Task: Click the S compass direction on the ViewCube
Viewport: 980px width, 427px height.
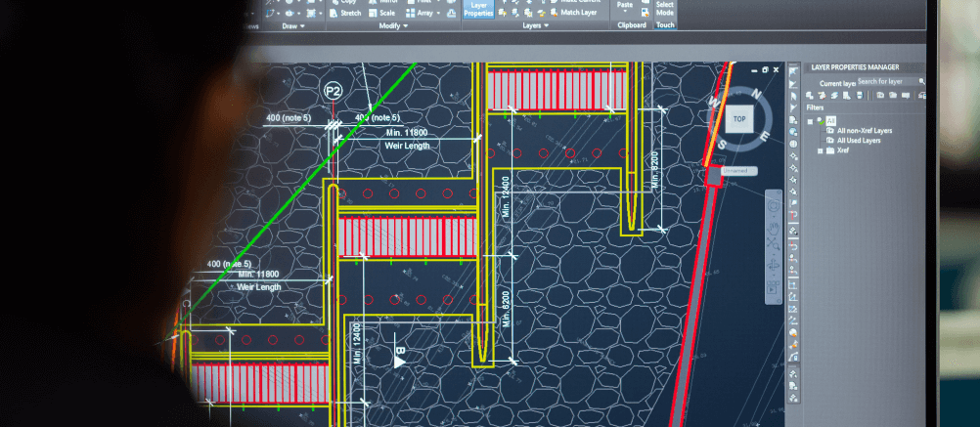Action: (x=722, y=145)
